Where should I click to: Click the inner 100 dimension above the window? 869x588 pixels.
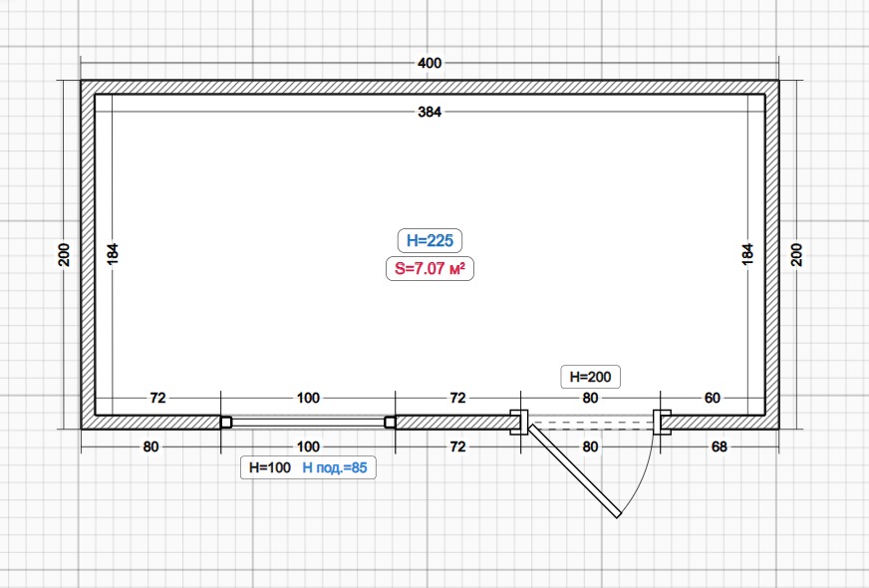click(x=308, y=398)
